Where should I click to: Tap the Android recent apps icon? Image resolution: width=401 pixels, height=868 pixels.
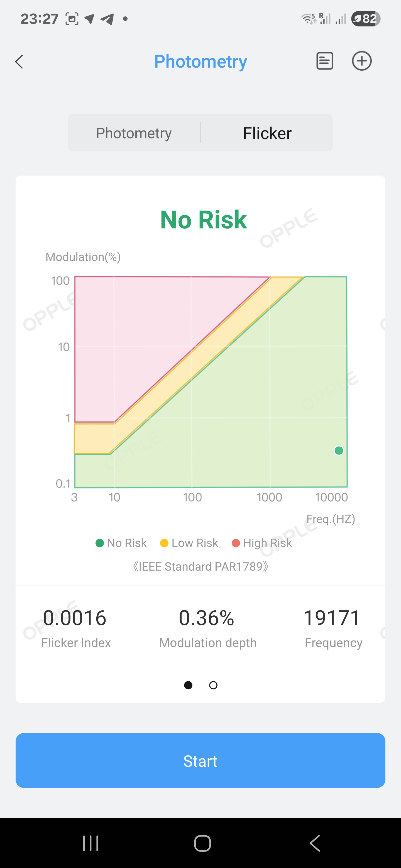[91, 844]
